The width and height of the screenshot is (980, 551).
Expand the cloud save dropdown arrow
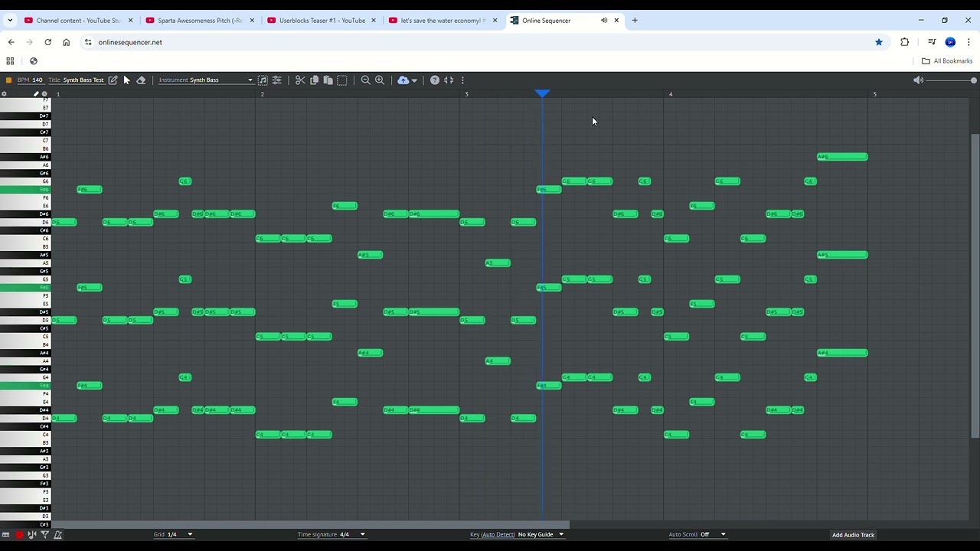point(414,80)
